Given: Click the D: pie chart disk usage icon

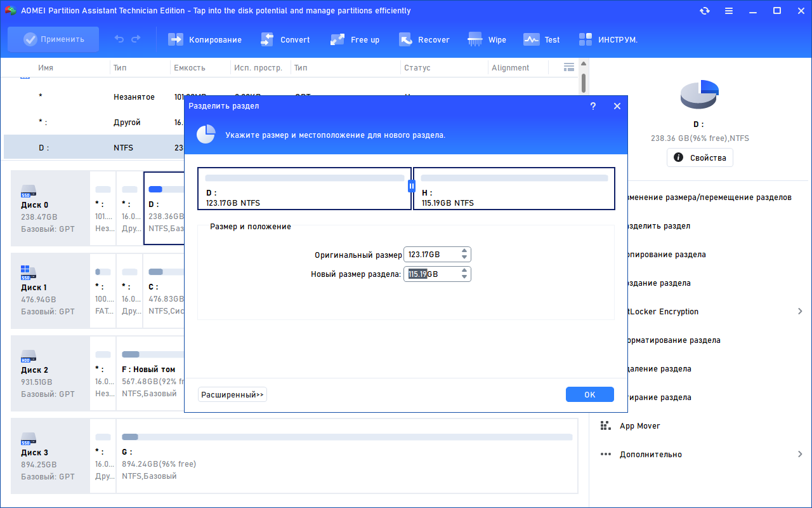Looking at the screenshot, I should 699,94.
